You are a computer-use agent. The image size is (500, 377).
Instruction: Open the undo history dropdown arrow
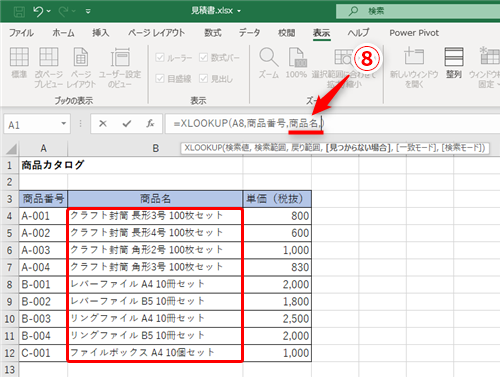tap(49, 11)
